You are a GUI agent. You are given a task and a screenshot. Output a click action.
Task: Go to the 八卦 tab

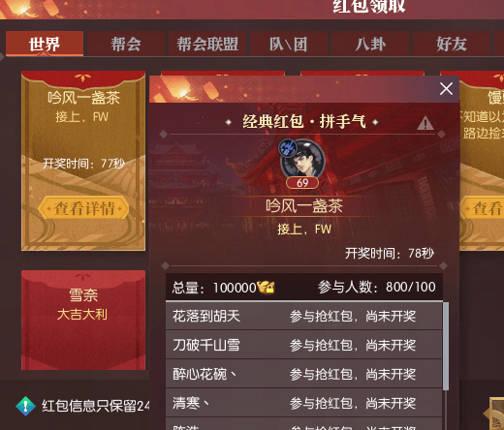click(x=370, y=44)
